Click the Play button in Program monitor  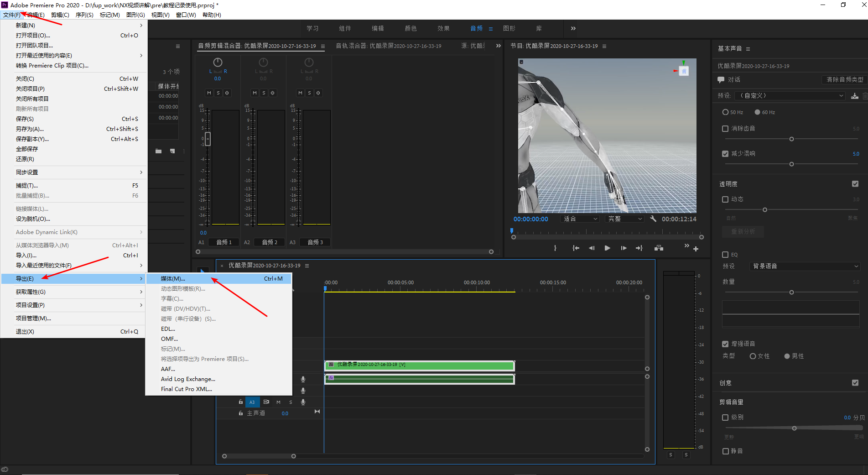click(607, 248)
